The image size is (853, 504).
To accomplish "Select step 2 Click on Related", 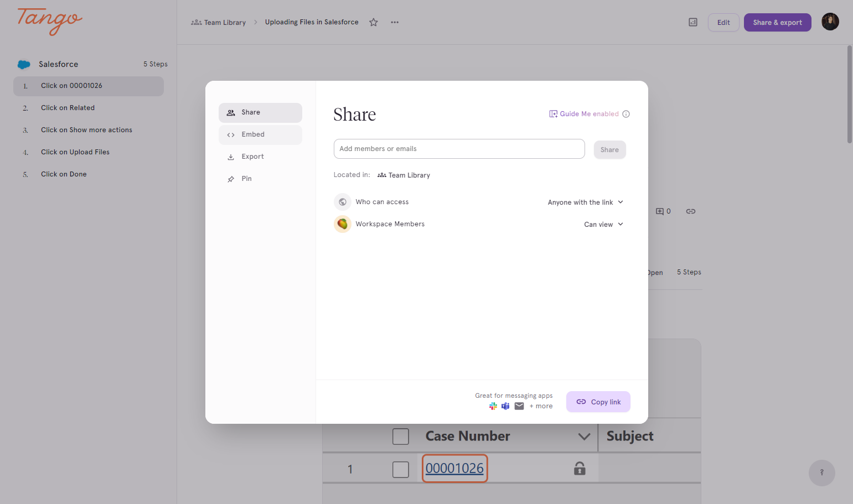I will click(x=89, y=108).
